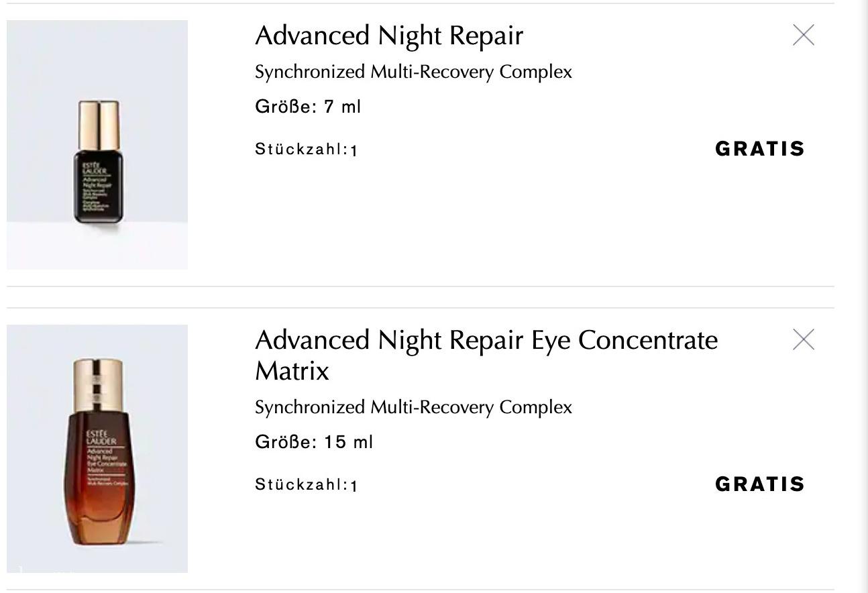Open Advanced Night Repair Eye Concentrate Matrix title

[486, 355]
